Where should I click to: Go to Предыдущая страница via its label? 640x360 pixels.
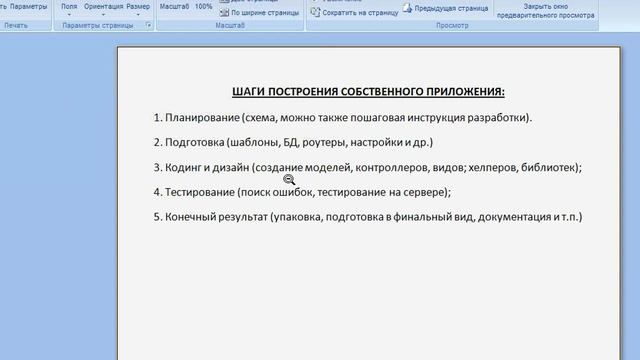point(451,8)
